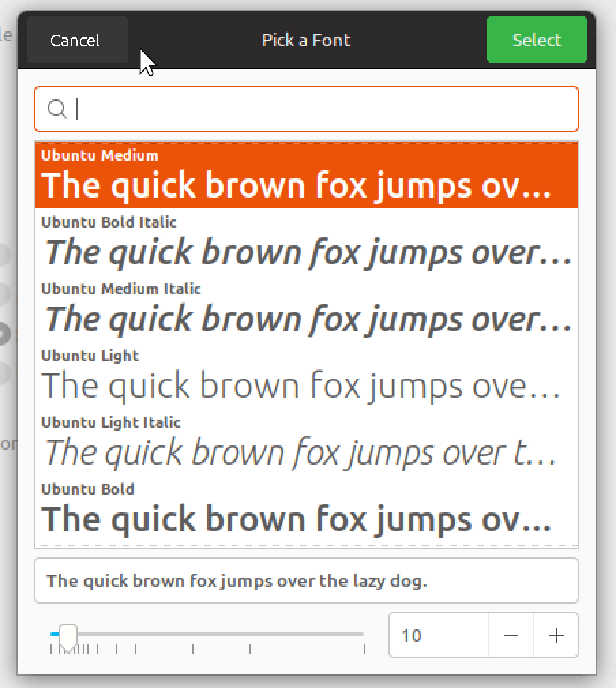Decrease font size with minus button
The image size is (616, 688).
[x=511, y=636]
